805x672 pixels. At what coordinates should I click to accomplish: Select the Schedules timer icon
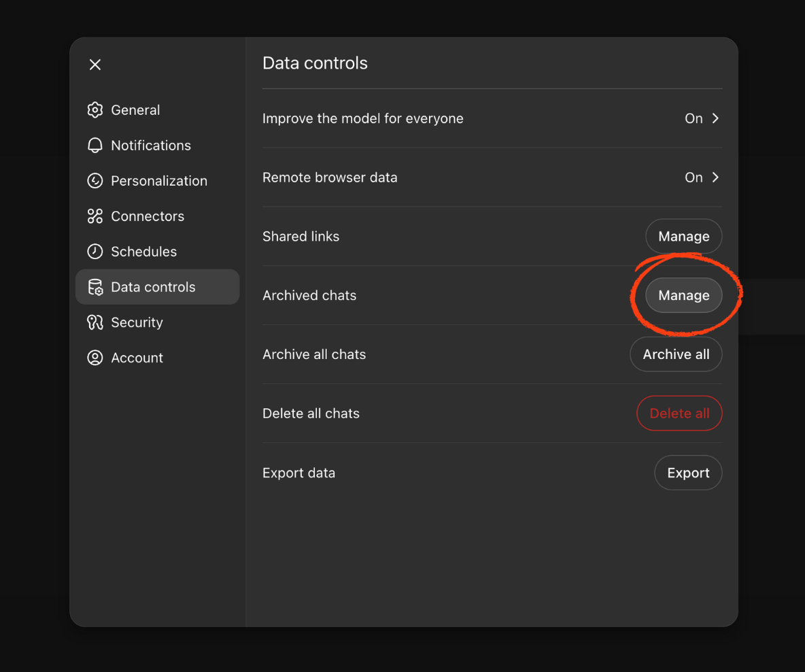point(95,251)
